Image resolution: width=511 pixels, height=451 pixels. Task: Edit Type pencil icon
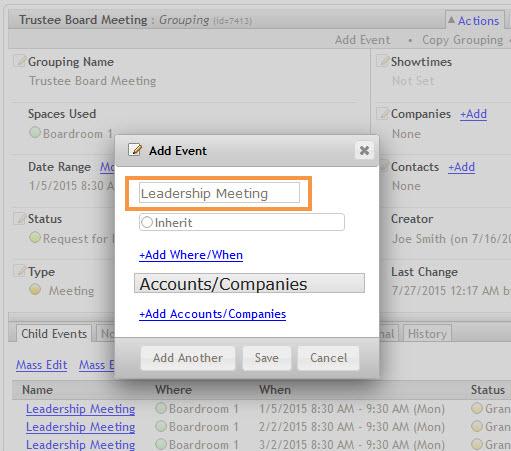coord(20,271)
